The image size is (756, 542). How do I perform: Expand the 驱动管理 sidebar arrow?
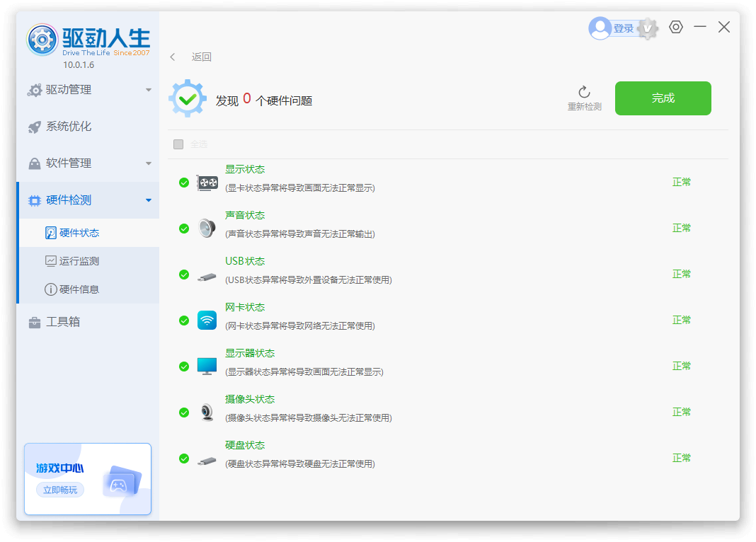tap(149, 90)
